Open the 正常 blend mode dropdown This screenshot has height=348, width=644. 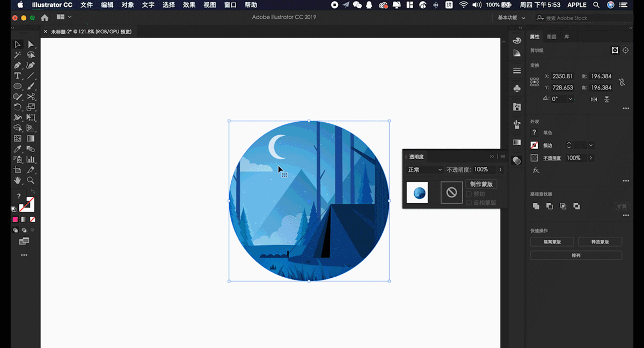[x=425, y=169]
